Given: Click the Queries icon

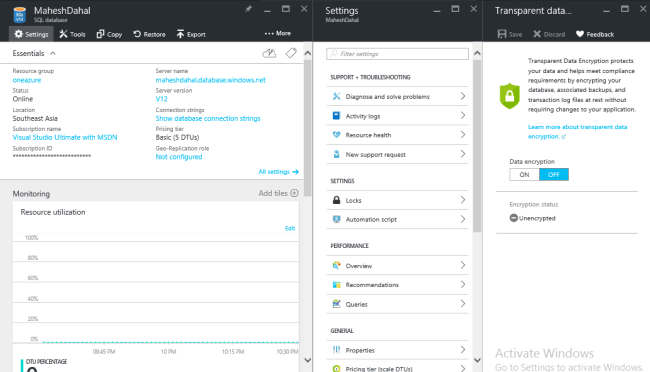Looking at the screenshot, I should (x=337, y=304).
